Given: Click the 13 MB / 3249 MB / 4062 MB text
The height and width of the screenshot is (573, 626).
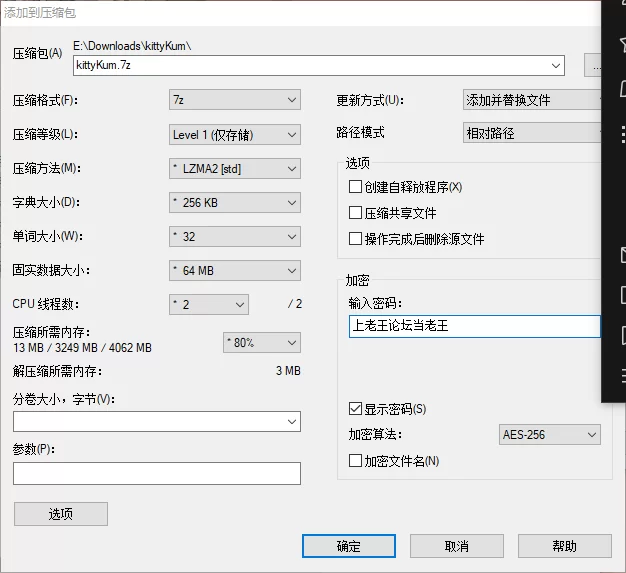Looking at the screenshot, I should (82, 348).
